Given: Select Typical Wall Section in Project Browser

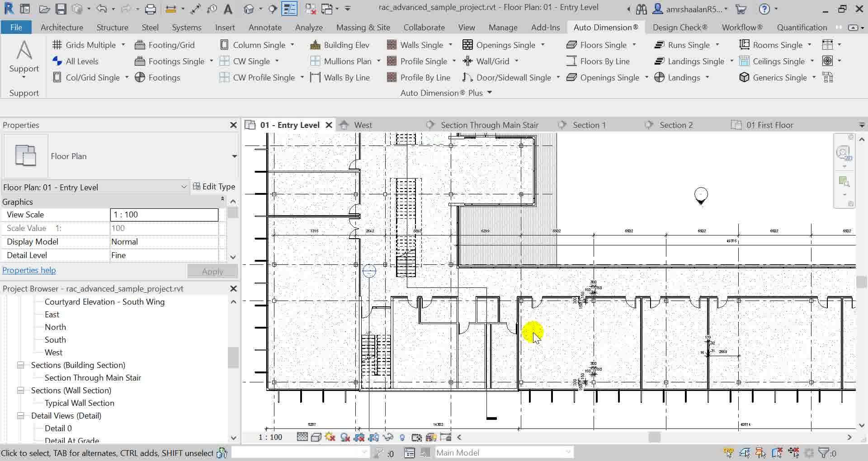Looking at the screenshot, I should [80, 403].
